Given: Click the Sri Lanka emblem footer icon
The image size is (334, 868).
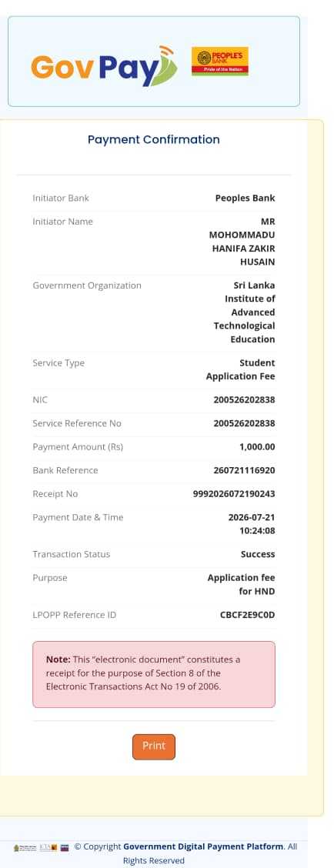Looking at the screenshot, I should [25, 847].
